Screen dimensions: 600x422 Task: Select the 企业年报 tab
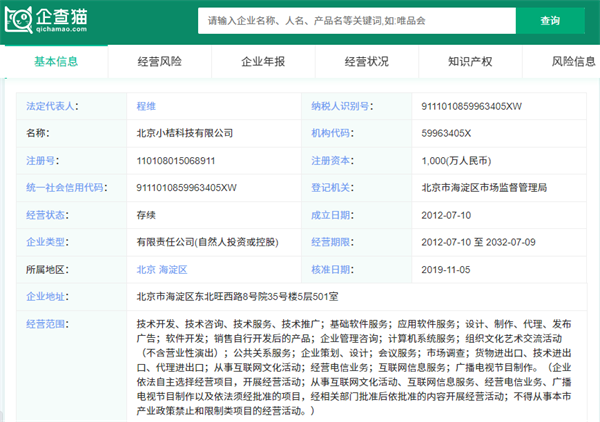point(263,61)
